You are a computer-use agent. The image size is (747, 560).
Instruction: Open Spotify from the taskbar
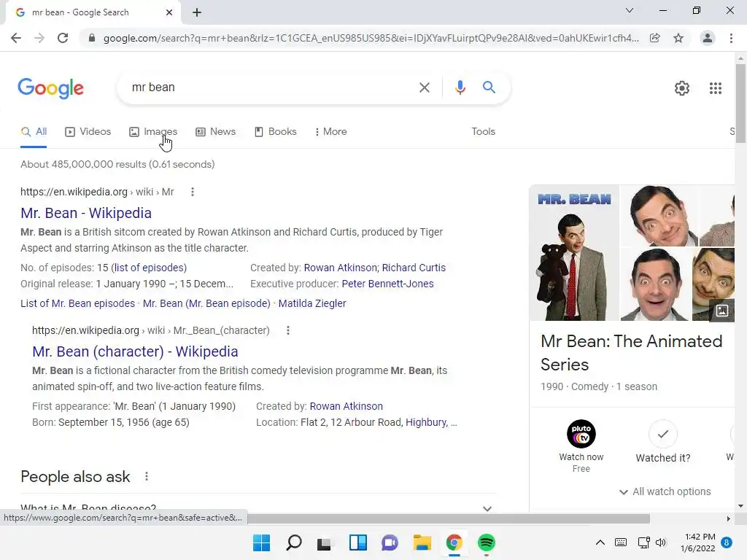[487, 542]
